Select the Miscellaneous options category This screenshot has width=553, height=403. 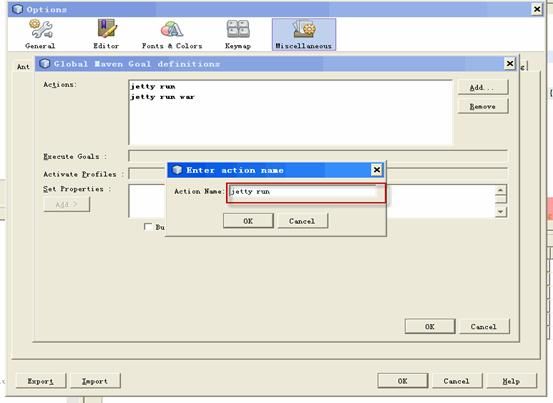[x=304, y=35]
